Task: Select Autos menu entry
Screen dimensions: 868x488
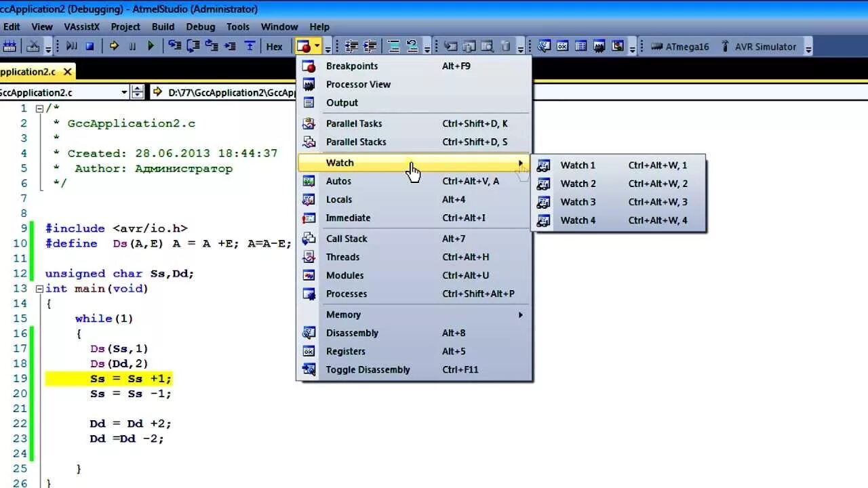Action: point(414,181)
